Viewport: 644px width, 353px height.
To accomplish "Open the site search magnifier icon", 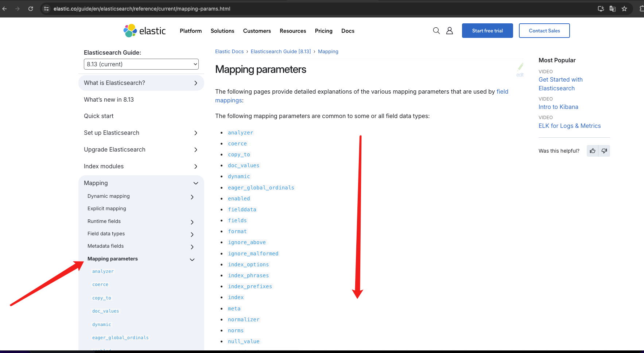I will (436, 31).
